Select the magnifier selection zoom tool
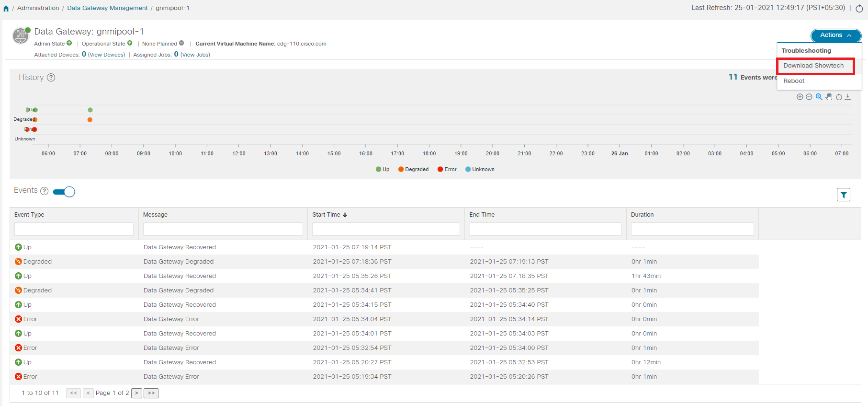868x406 pixels. click(819, 97)
